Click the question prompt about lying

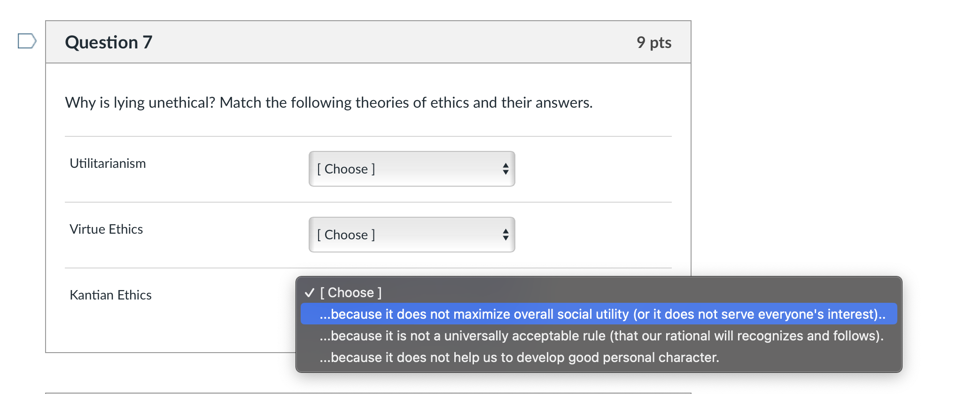pyautogui.click(x=328, y=102)
